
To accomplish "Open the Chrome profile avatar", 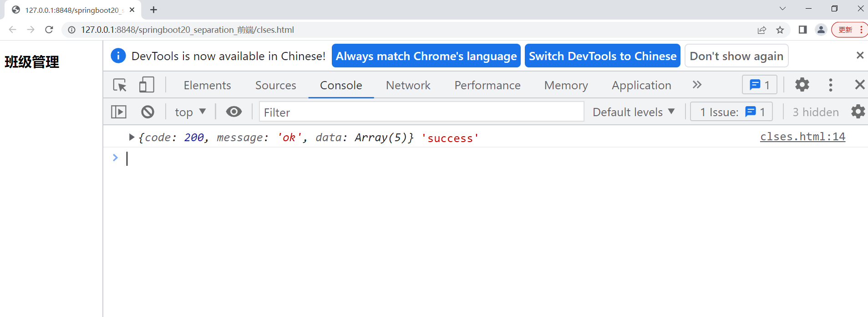I will (x=821, y=30).
